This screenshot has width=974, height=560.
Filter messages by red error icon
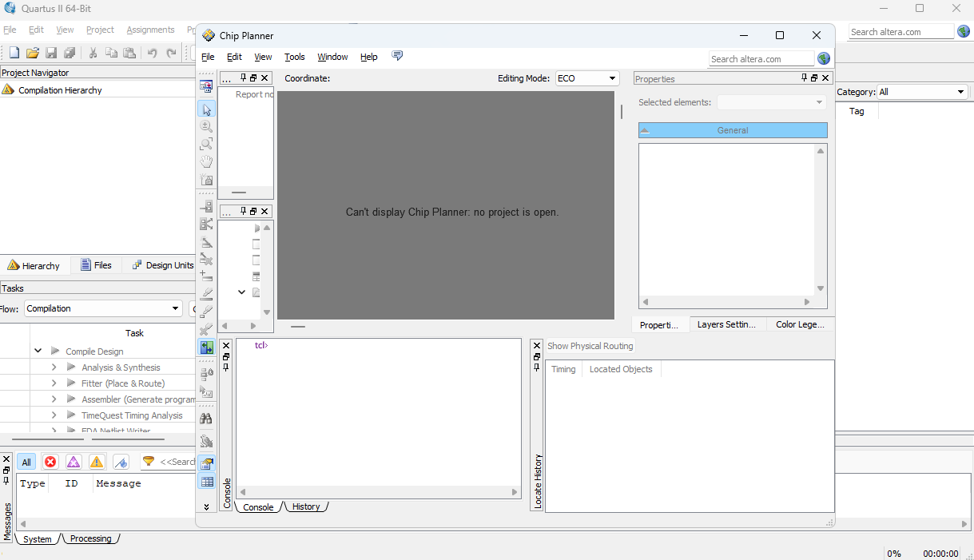pos(50,462)
